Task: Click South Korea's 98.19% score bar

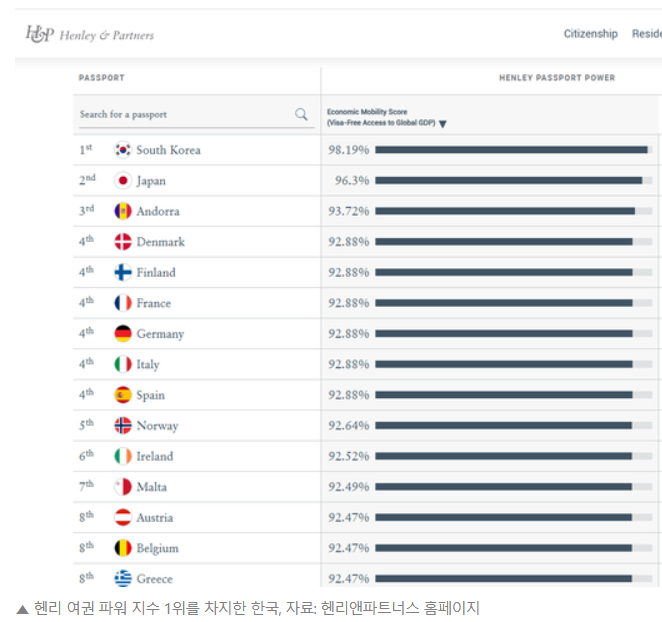Action: coord(512,150)
